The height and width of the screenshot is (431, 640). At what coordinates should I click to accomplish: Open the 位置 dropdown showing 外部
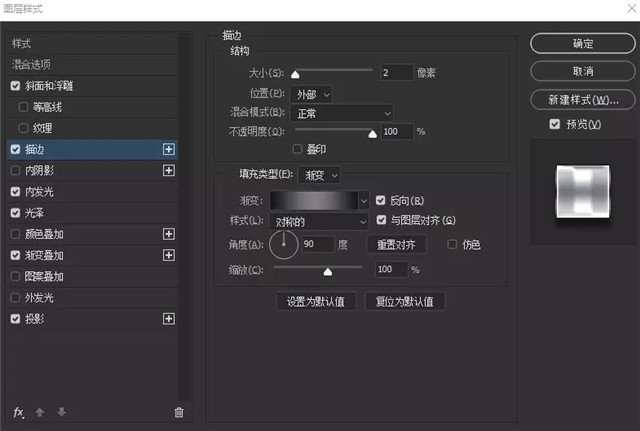(311, 95)
